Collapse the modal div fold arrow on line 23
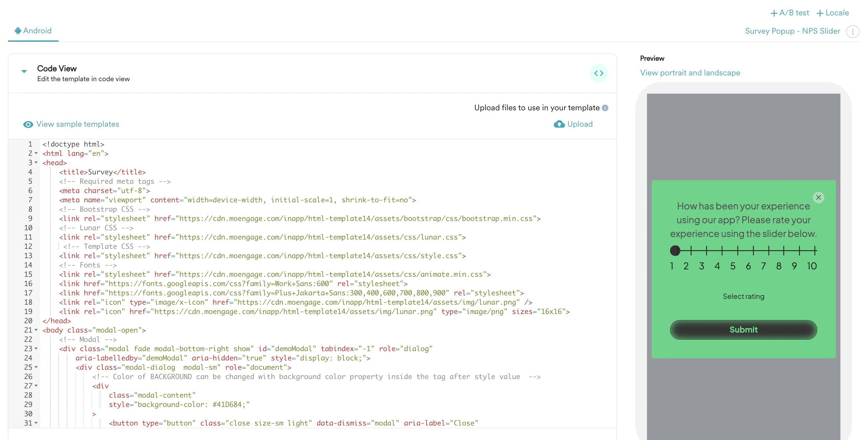 (36, 349)
